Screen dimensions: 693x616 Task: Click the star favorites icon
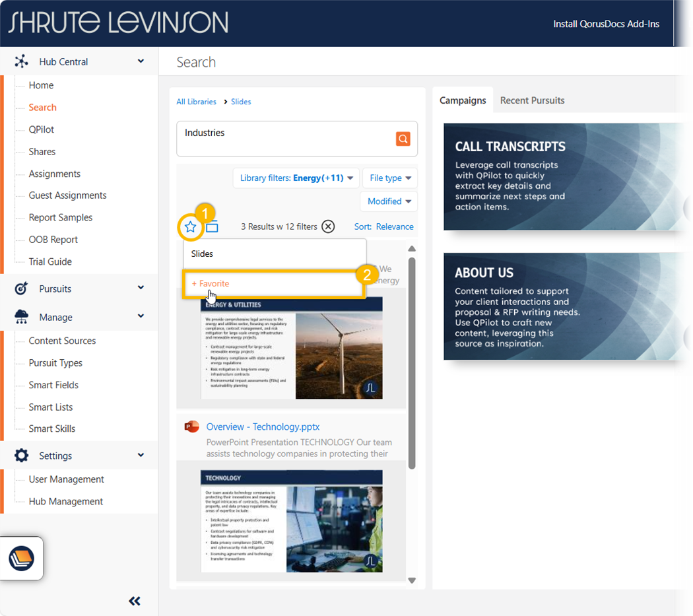[191, 227]
